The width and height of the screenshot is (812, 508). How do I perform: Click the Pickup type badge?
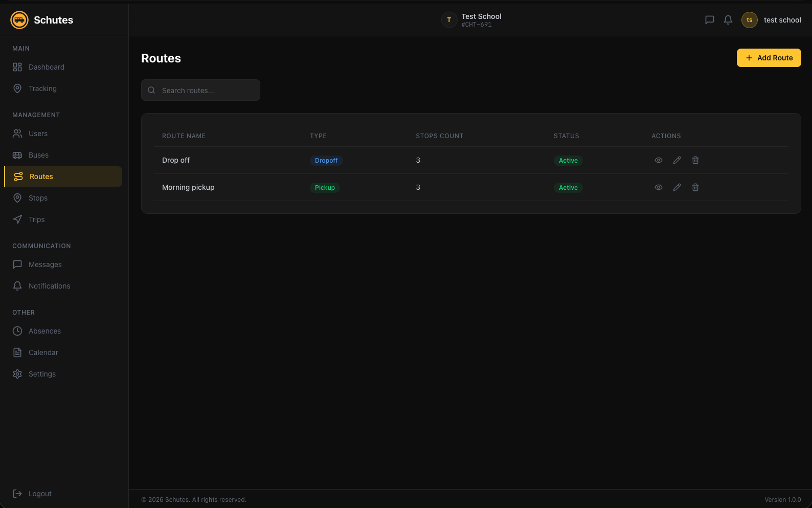point(325,188)
